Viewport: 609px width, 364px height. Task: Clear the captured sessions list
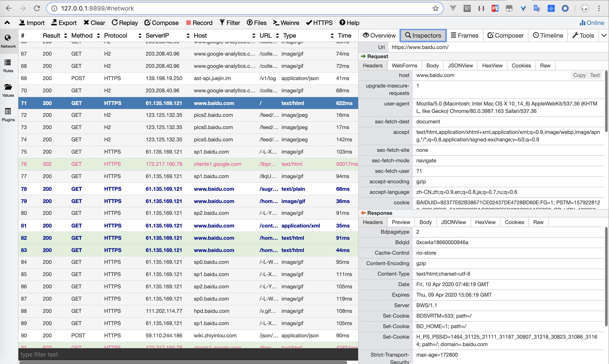[x=94, y=23]
